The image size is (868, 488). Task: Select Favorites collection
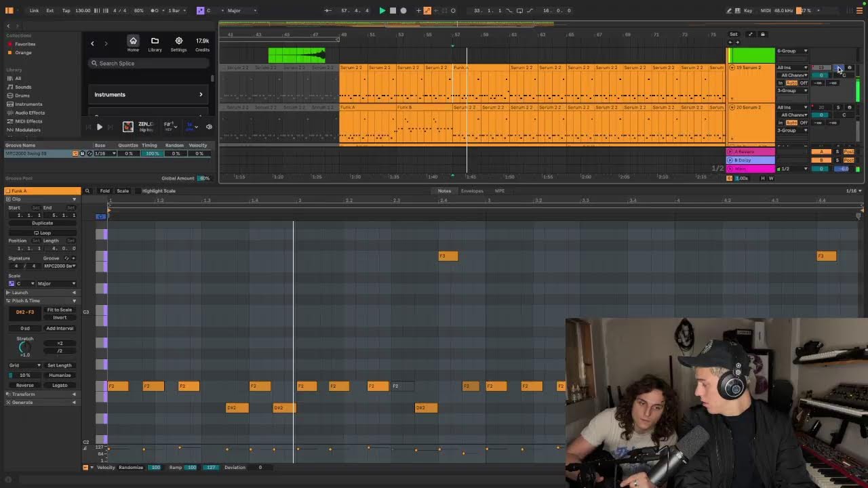tap(25, 44)
